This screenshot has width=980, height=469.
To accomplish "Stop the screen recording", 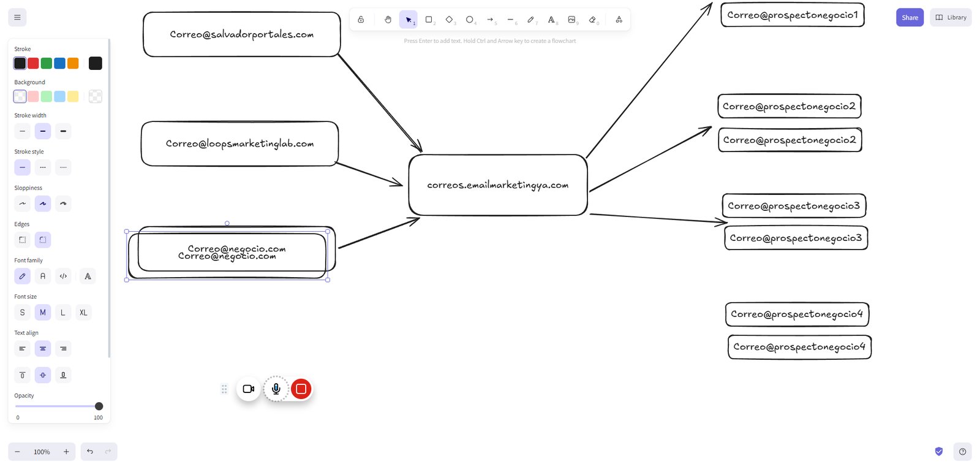I will point(301,389).
